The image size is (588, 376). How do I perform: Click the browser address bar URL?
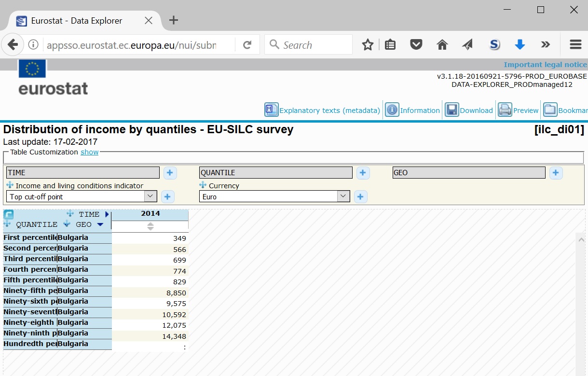coord(131,45)
